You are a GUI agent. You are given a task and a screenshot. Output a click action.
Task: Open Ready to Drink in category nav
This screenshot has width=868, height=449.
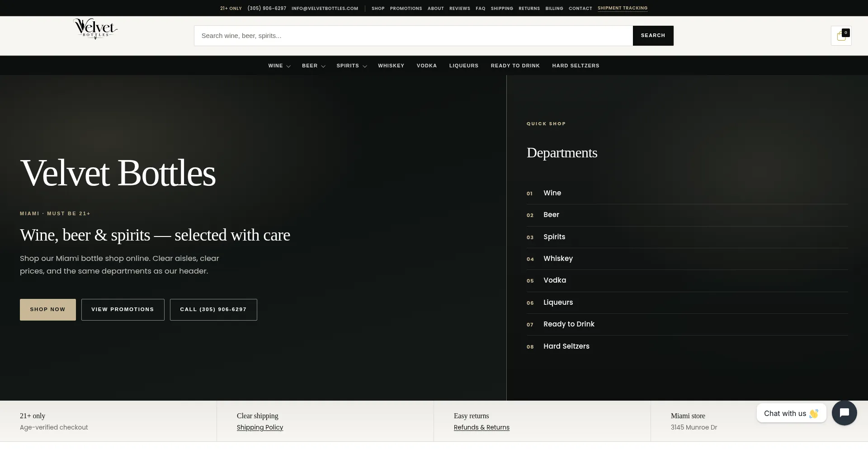pyautogui.click(x=515, y=66)
